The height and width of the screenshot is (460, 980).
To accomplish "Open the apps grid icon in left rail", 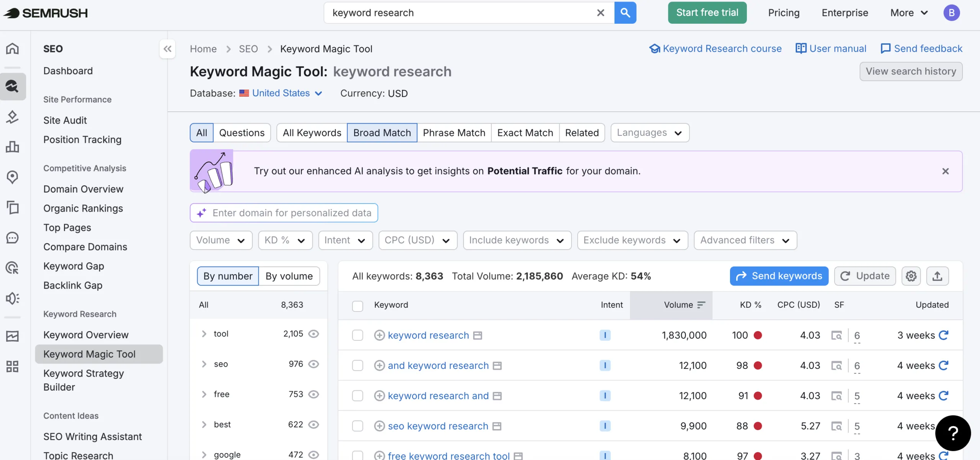I will 13,366.
